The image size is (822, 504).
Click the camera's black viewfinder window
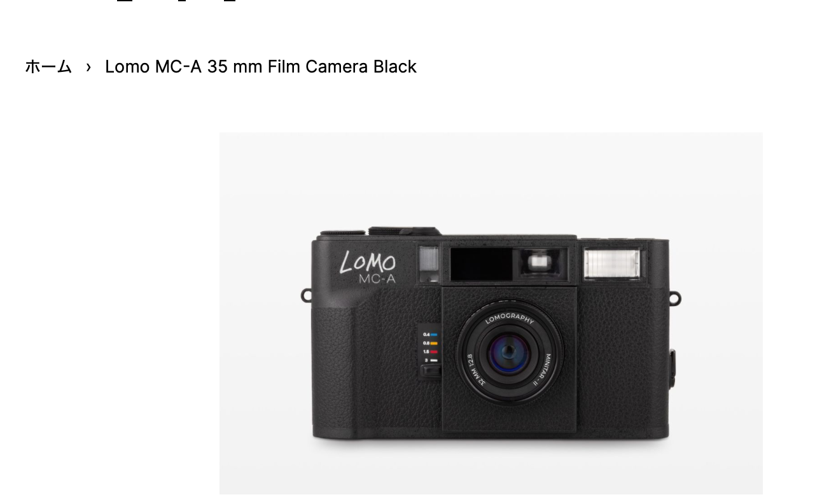pos(481,263)
